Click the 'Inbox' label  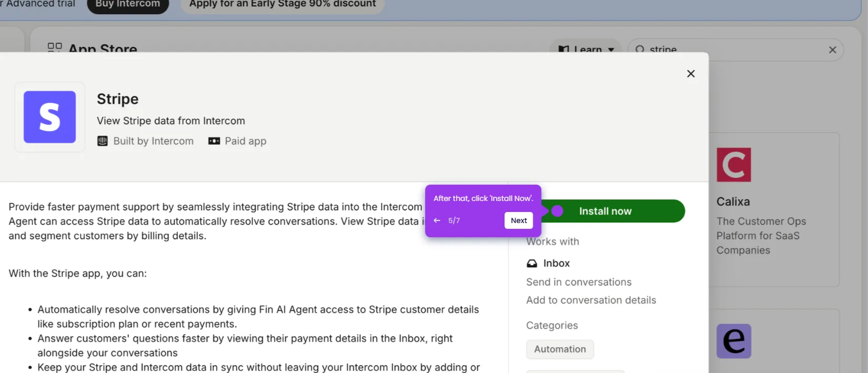click(557, 264)
